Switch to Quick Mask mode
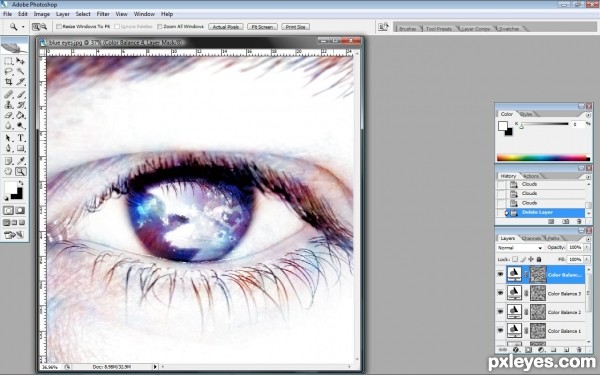The width and height of the screenshot is (600, 375). pos(20,210)
